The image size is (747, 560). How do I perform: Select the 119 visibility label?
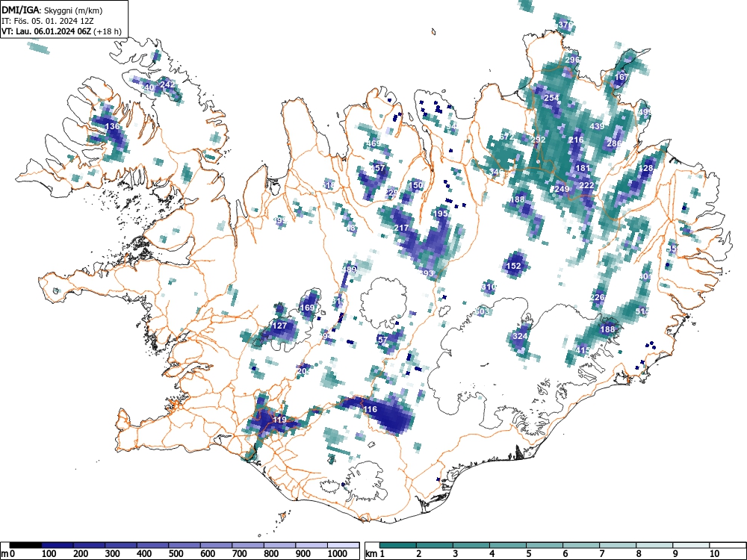pyautogui.click(x=279, y=420)
